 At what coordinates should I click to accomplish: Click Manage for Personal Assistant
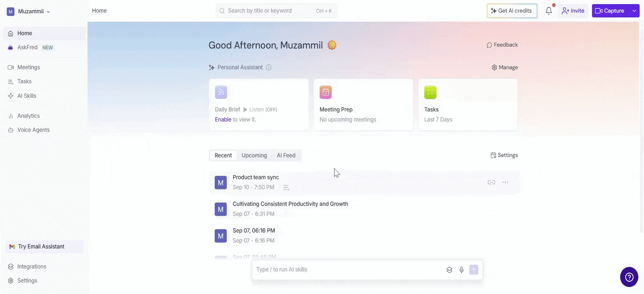505,67
